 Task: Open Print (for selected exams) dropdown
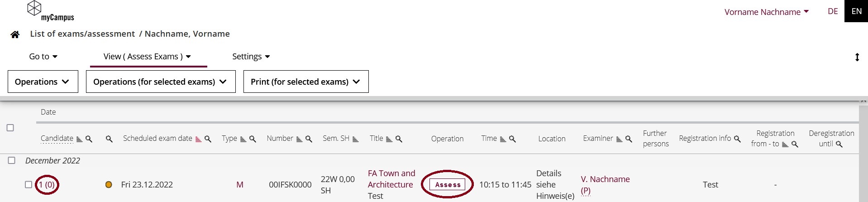306,82
